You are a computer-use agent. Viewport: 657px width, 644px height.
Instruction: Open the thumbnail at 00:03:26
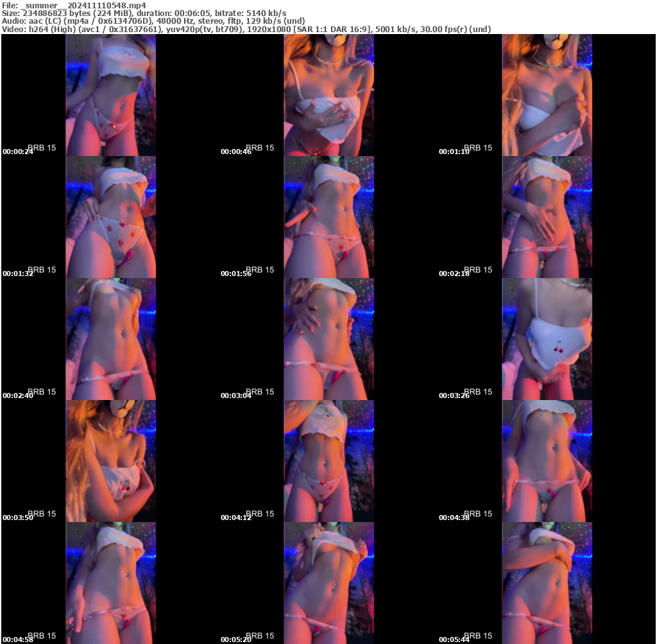click(x=547, y=338)
